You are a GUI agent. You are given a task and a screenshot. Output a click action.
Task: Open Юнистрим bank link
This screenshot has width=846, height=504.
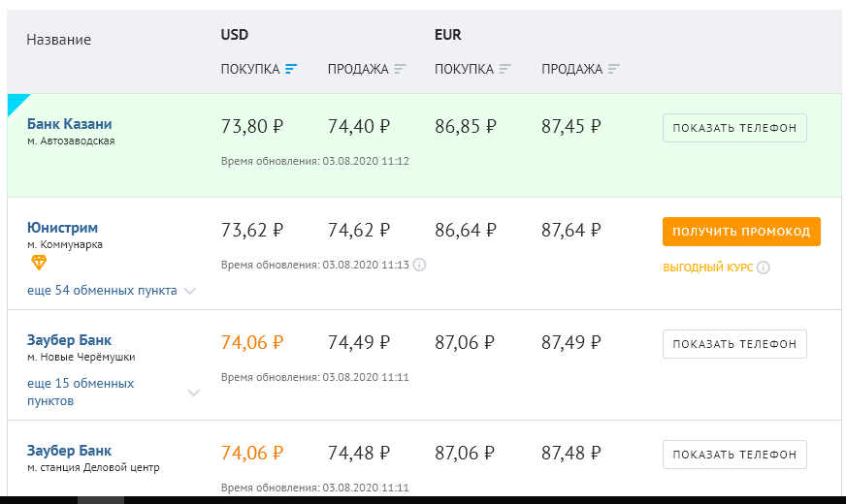63,228
